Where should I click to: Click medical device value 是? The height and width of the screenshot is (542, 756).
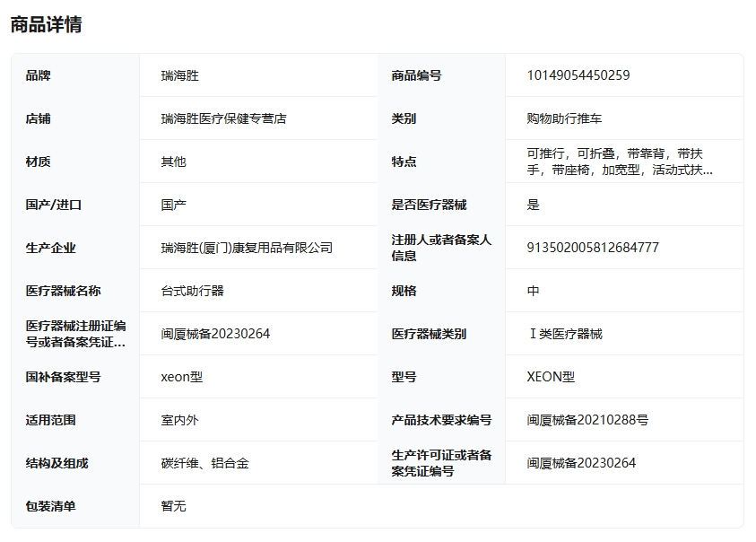[533, 205]
